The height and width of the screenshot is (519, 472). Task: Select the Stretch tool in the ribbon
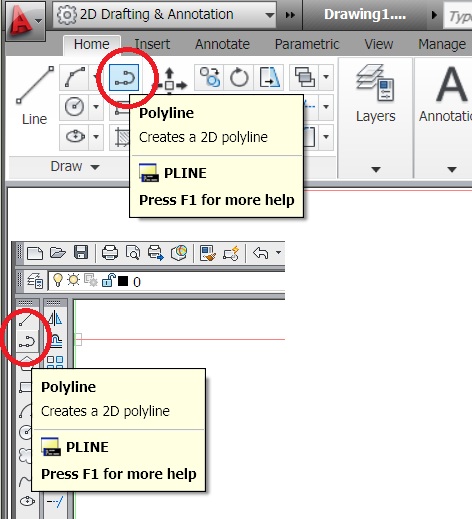click(x=269, y=77)
